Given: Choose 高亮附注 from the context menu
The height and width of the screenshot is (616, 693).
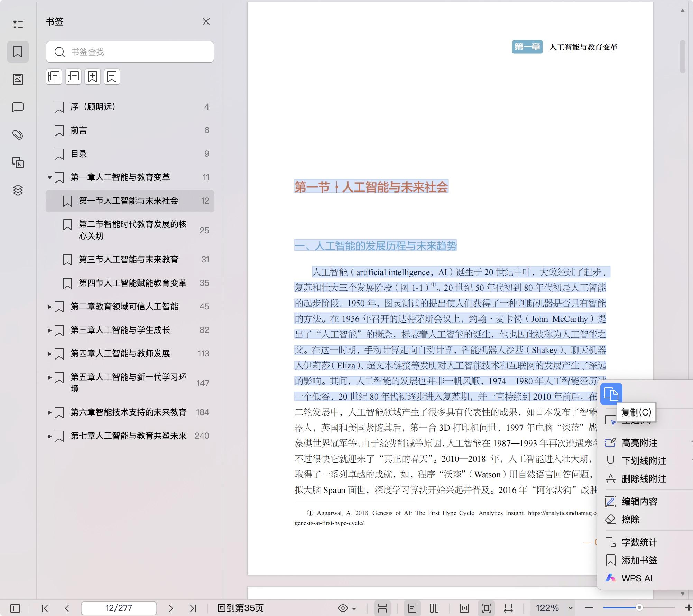Looking at the screenshot, I should click(639, 443).
